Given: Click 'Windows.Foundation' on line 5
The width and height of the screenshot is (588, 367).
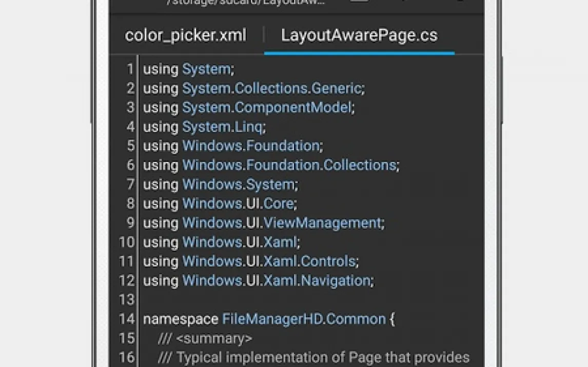Looking at the screenshot, I should [251, 146].
